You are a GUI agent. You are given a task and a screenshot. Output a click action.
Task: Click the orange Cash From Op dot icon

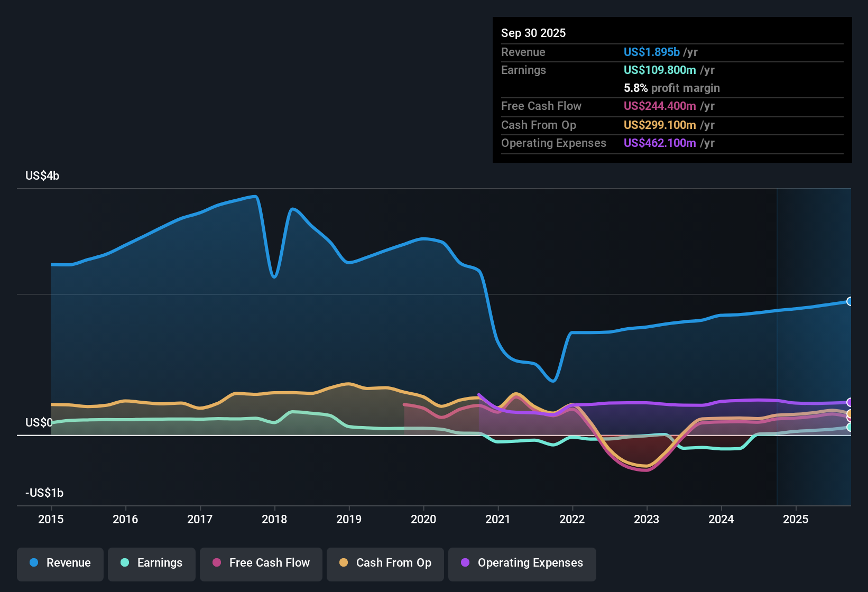pos(343,563)
